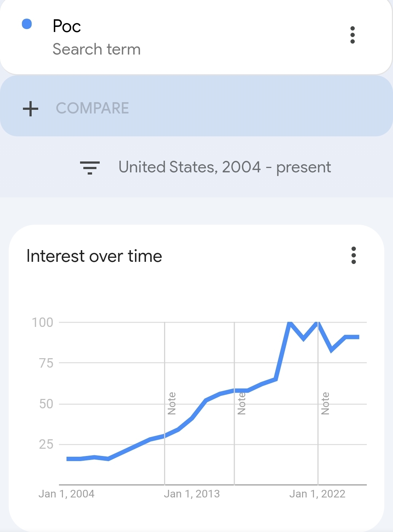Image resolution: width=393 pixels, height=532 pixels.
Task: Open the United States, 2004 - present filter
Action: coord(225,167)
